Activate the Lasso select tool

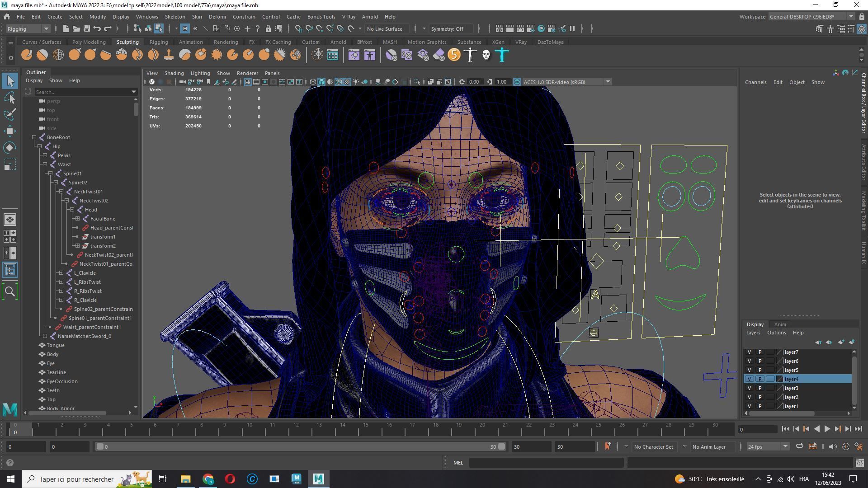pyautogui.click(x=10, y=98)
